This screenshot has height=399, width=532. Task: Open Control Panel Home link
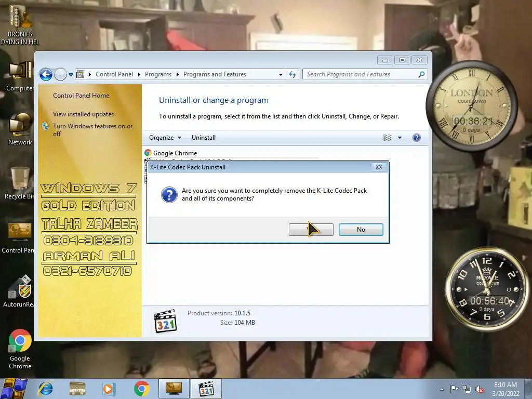point(81,96)
